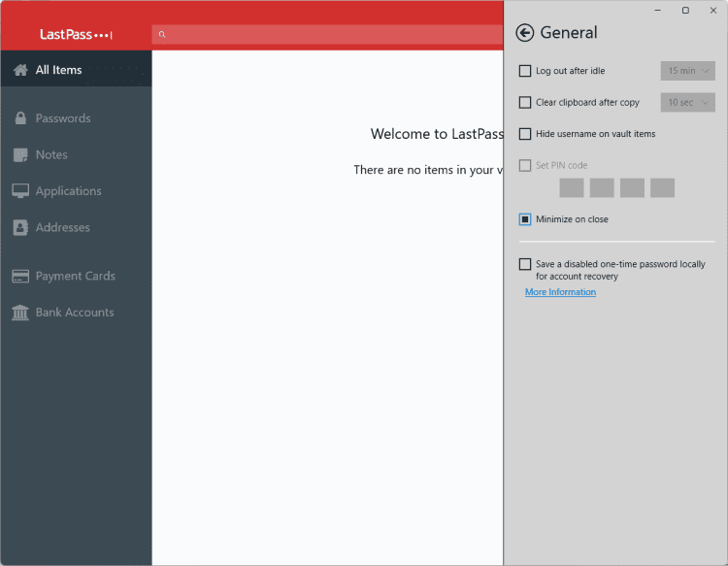
Task: Show the Payment Cards category
Action: point(76,277)
